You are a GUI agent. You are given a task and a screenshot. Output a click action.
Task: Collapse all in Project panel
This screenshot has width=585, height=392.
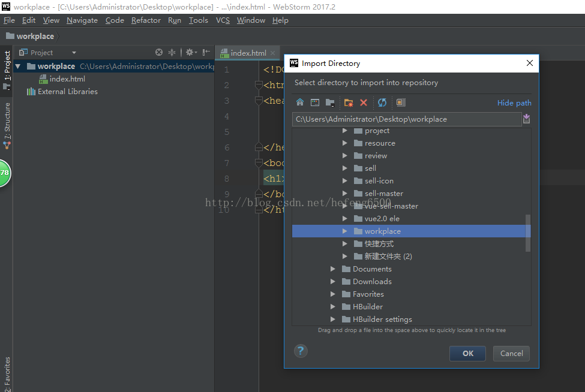pos(172,52)
